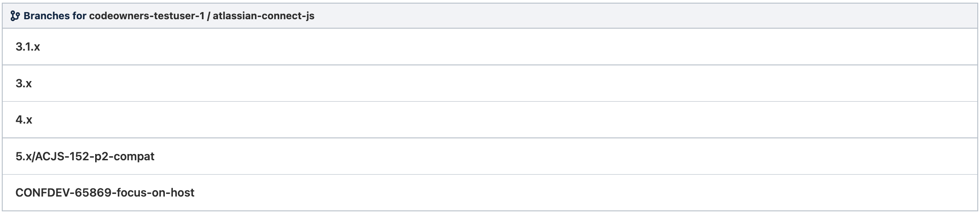Click codeowners-testuser-1 in the header

click(x=147, y=16)
